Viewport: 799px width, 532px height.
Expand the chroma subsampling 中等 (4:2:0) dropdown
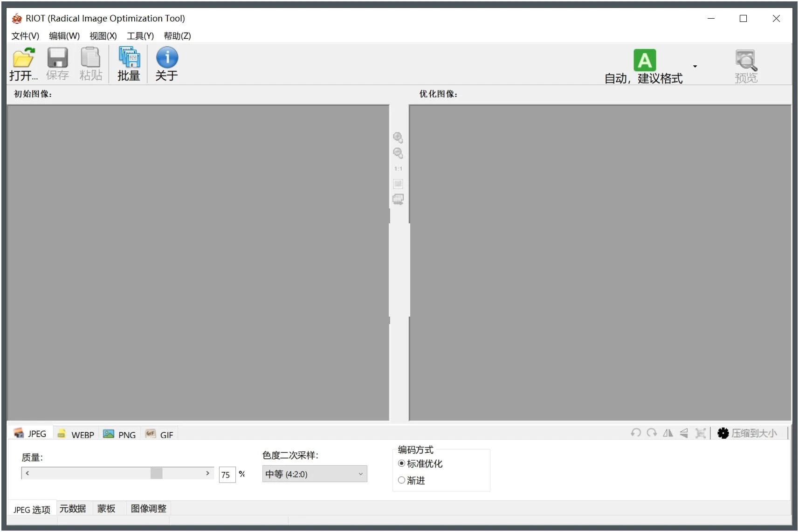314,474
